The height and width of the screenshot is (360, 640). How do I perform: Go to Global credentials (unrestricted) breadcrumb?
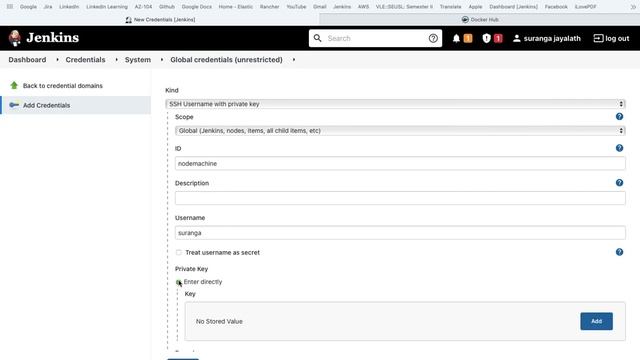[226, 60]
